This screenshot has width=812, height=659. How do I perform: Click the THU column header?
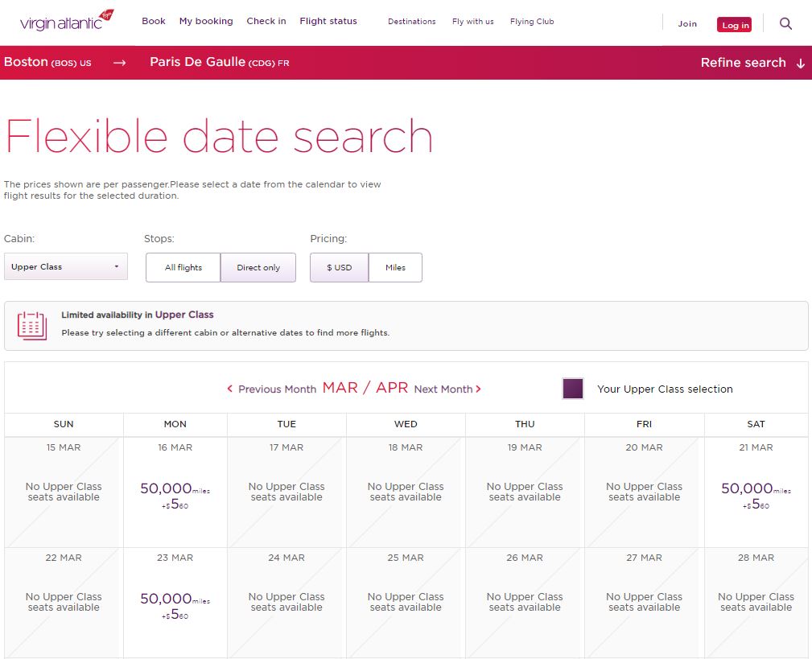tap(525, 424)
